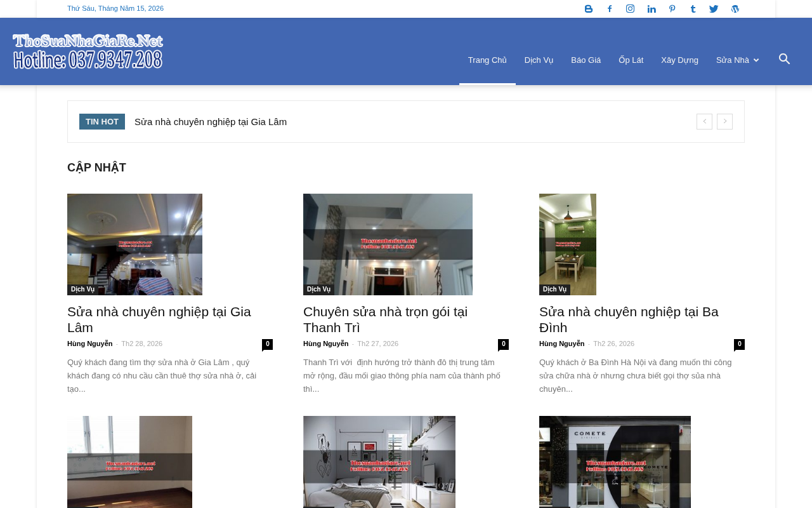This screenshot has width=812, height=508.
Task: Click the ThoSuaNhaGiaRe.Net hotline logo
Action: 88,51
